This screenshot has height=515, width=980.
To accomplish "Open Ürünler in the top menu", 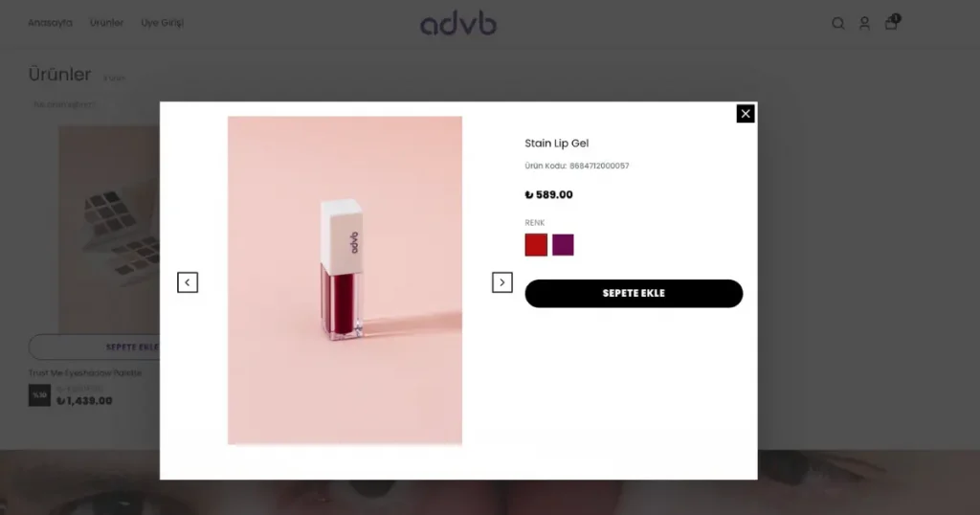I will point(107,23).
